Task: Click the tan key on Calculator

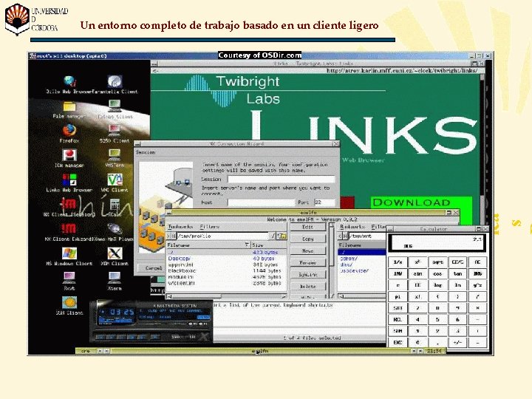Action: 457,273
